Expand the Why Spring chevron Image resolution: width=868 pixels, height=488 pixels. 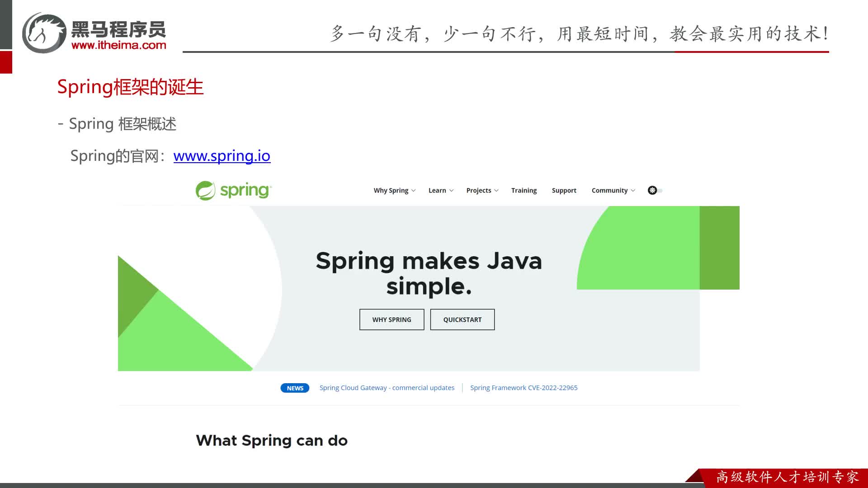click(413, 191)
